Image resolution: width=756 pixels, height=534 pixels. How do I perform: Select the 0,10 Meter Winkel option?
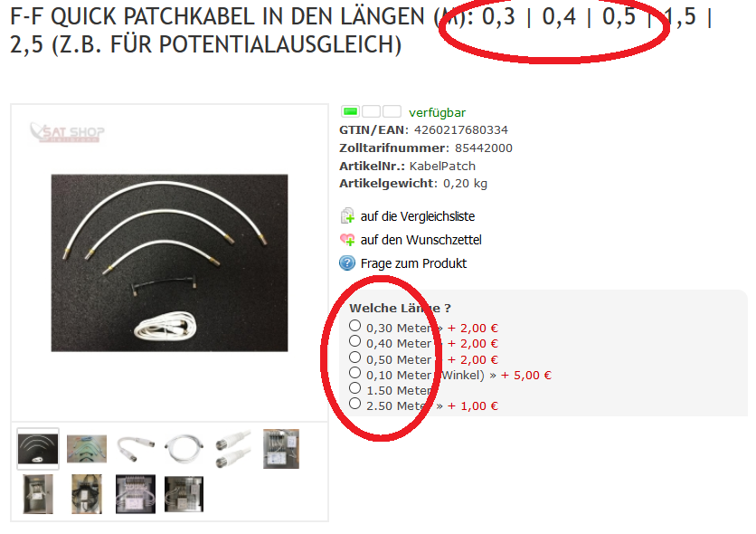[x=354, y=372]
